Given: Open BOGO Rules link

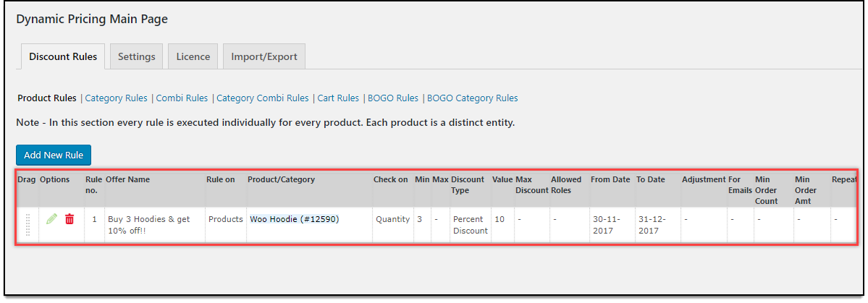Looking at the screenshot, I should pos(393,98).
